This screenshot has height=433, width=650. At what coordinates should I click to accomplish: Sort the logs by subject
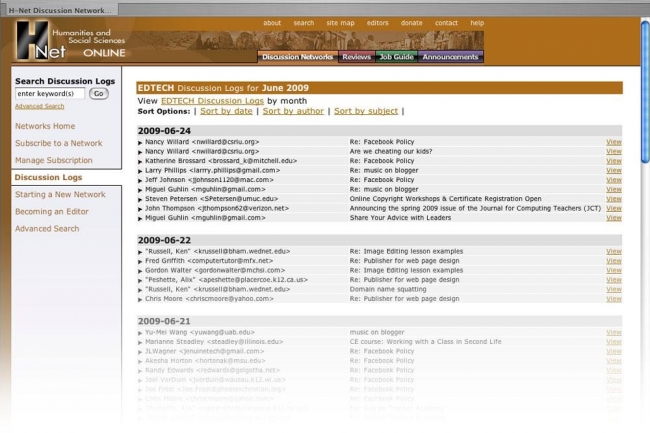(366, 111)
